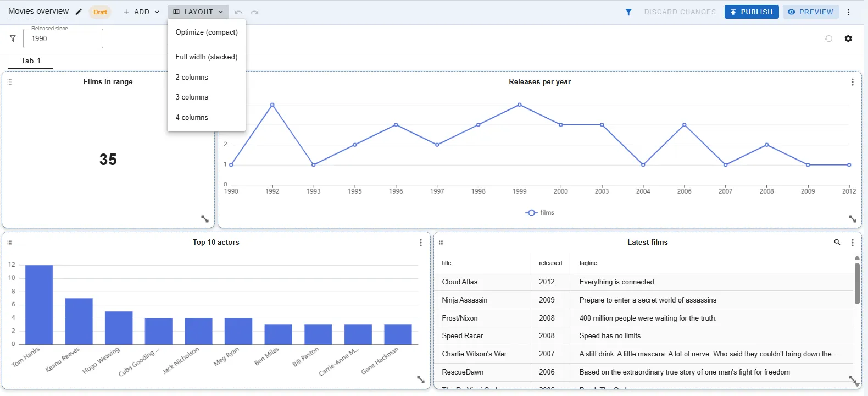The width and height of the screenshot is (868, 396).
Task: Publish the dashboard
Action: [x=752, y=12]
